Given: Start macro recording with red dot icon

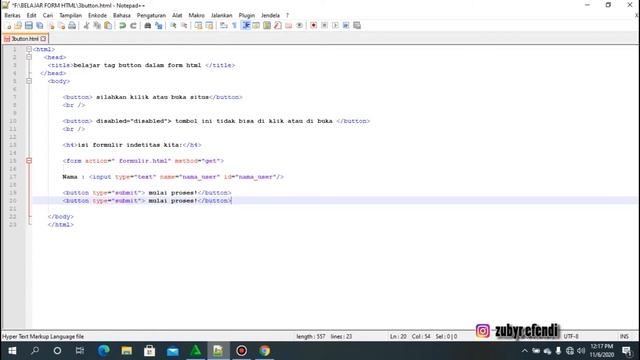Looking at the screenshot, I should (x=313, y=26).
